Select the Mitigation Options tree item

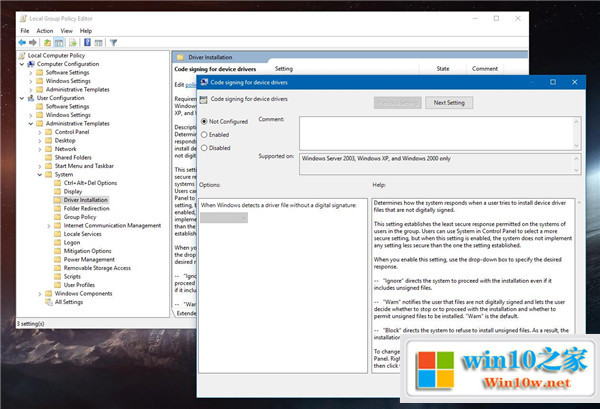click(x=87, y=251)
